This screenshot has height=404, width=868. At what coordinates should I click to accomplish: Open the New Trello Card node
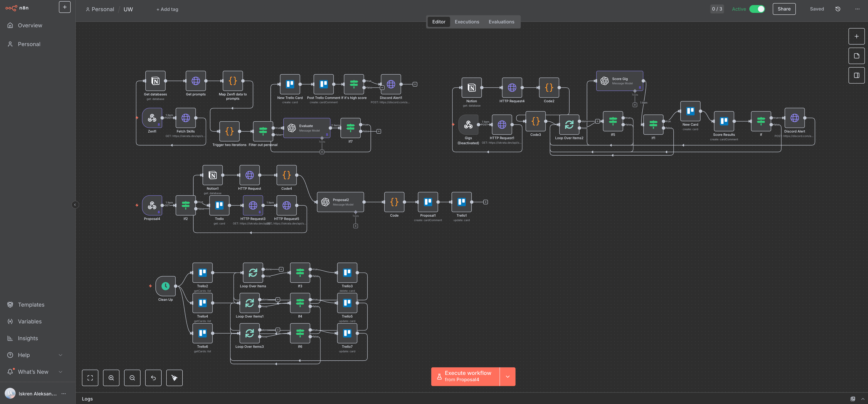pyautogui.click(x=290, y=84)
